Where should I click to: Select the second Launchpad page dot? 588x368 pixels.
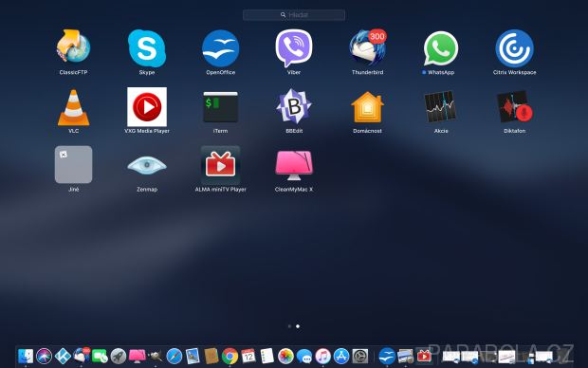(x=298, y=326)
